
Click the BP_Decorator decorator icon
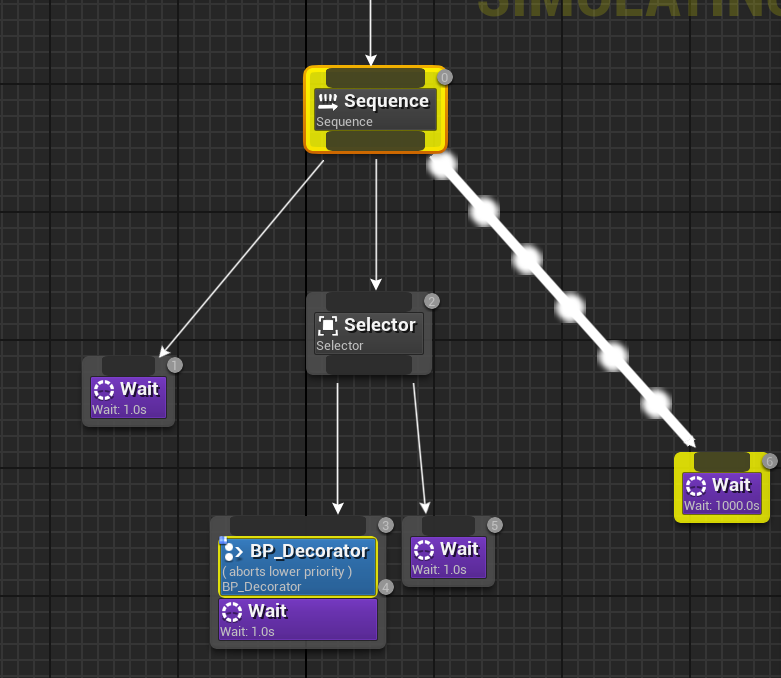(233, 551)
